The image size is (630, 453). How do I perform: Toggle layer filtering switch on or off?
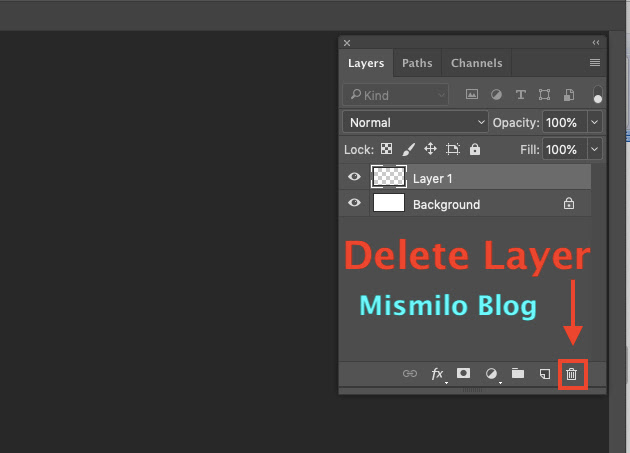click(598, 95)
